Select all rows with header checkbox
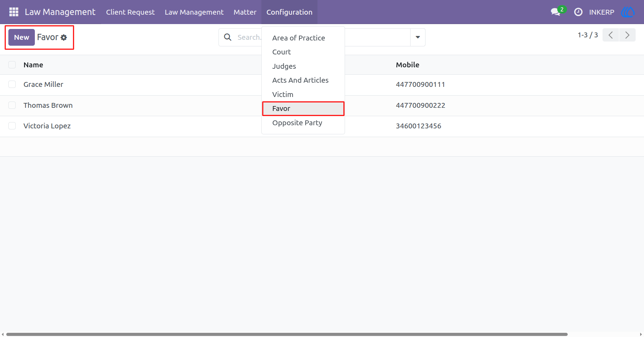This screenshot has width=644, height=337. pyautogui.click(x=12, y=65)
